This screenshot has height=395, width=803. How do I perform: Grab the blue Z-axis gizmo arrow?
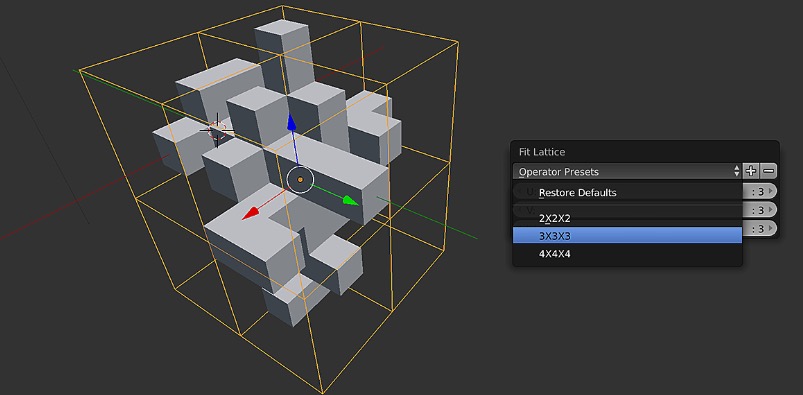(292, 140)
